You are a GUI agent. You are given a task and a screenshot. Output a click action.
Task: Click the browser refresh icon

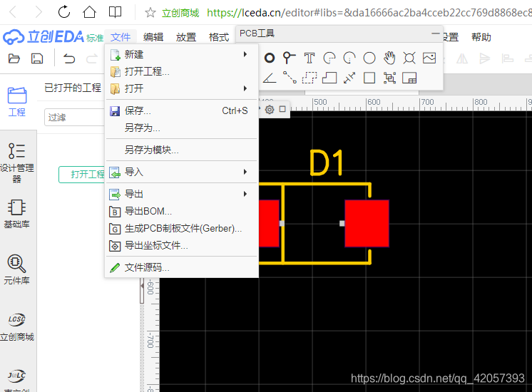[x=63, y=12]
